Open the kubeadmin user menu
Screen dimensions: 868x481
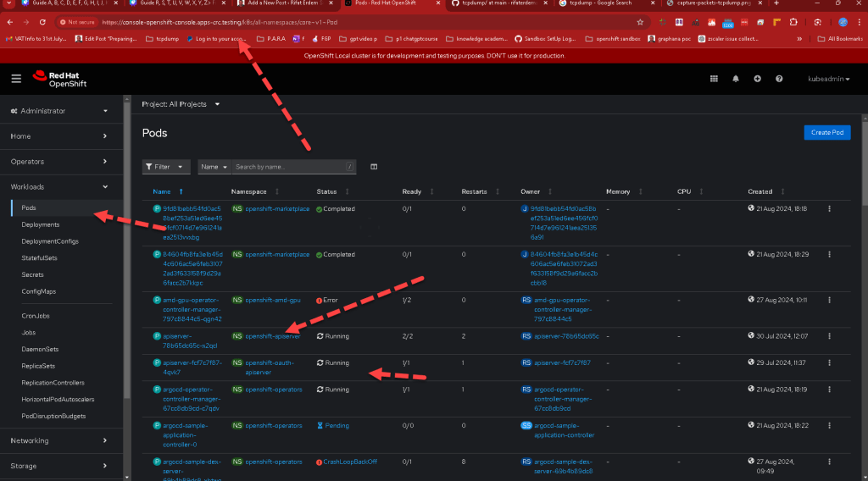pos(829,79)
